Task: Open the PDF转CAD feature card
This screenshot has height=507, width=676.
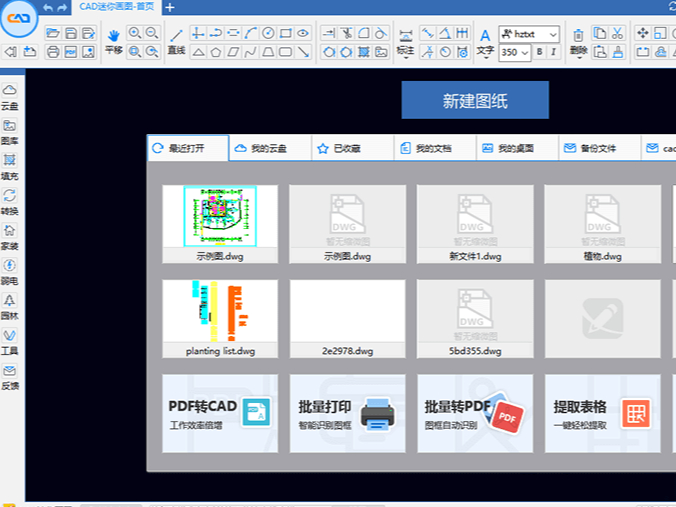Action: point(220,413)
